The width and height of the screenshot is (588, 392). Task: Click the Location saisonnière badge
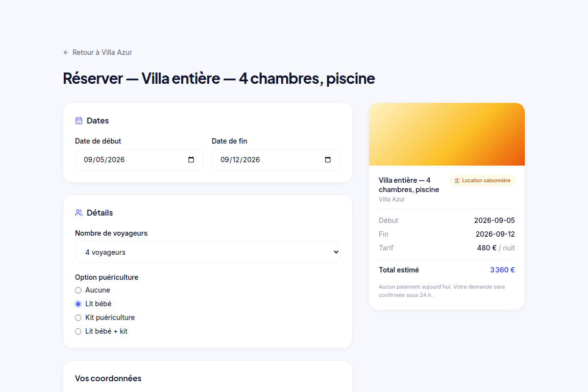click(483, 181)
